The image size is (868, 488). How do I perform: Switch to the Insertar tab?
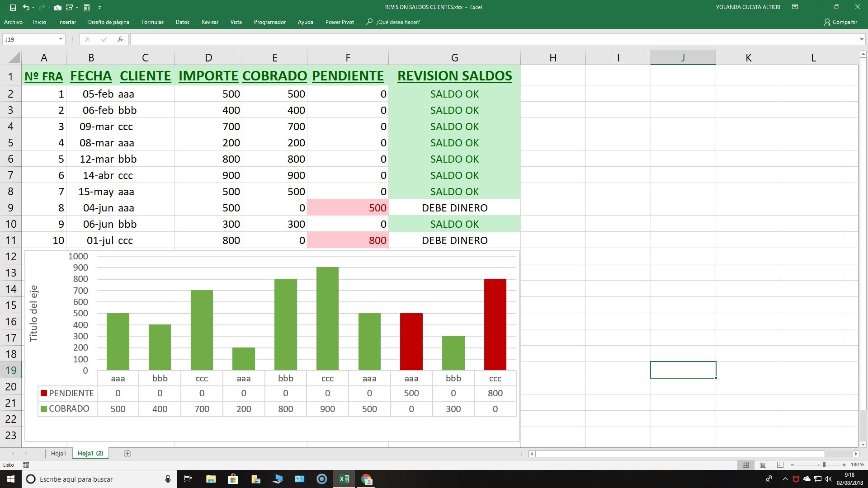(x=67, y=22)
